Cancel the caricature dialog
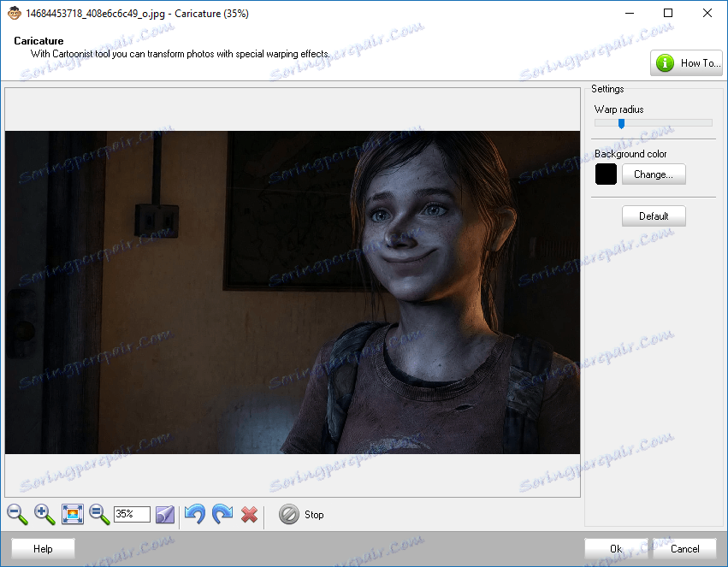Screen dimensions: 728x567 coord(684,549)
